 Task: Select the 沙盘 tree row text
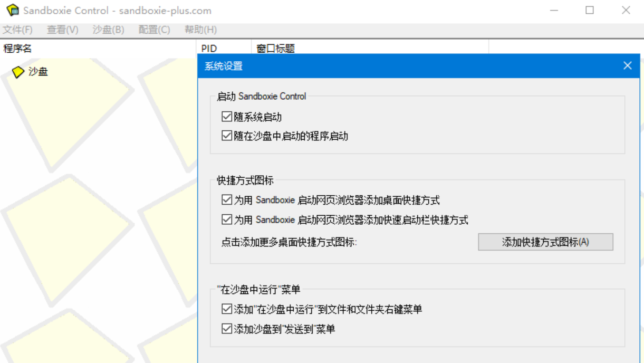pyautogui.click(x=38, y=72)
